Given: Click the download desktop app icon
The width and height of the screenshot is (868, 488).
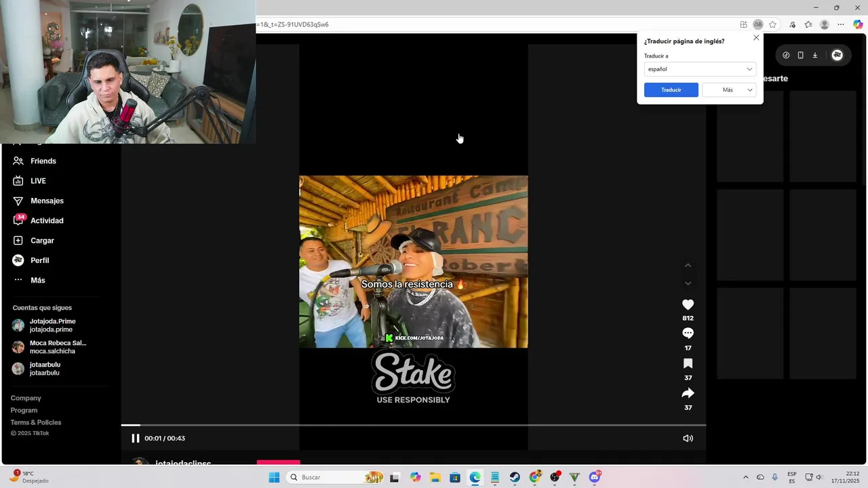Looking at the screenshot, I should click(815, 56).
